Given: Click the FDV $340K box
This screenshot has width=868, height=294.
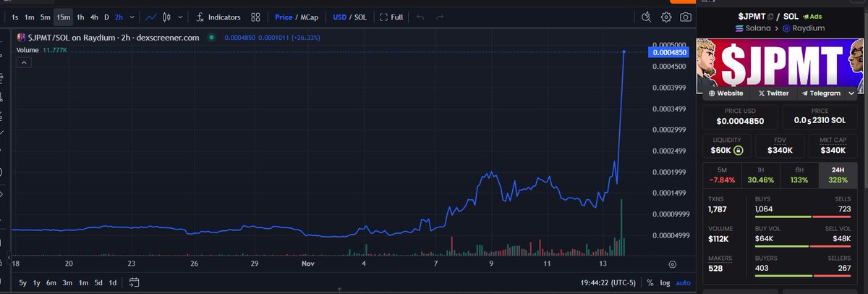Looking at the screenshot, I should coord(780,146).
